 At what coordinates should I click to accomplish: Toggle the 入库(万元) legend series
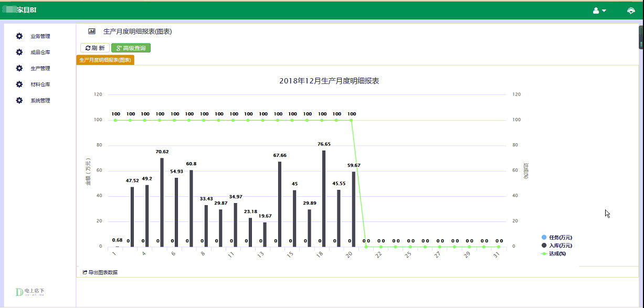coord(556,246)
